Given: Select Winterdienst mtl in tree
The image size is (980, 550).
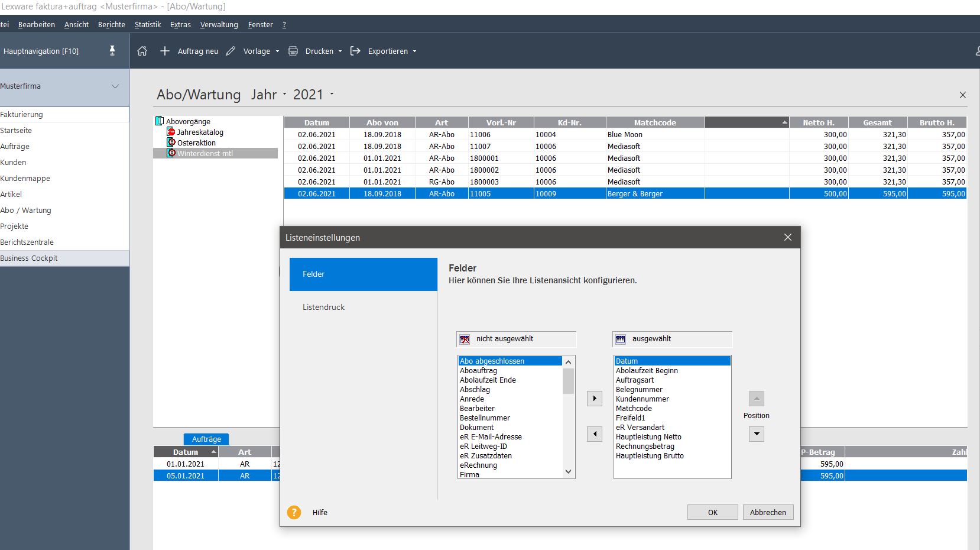Looking at the screenshot, I should 205,153.
